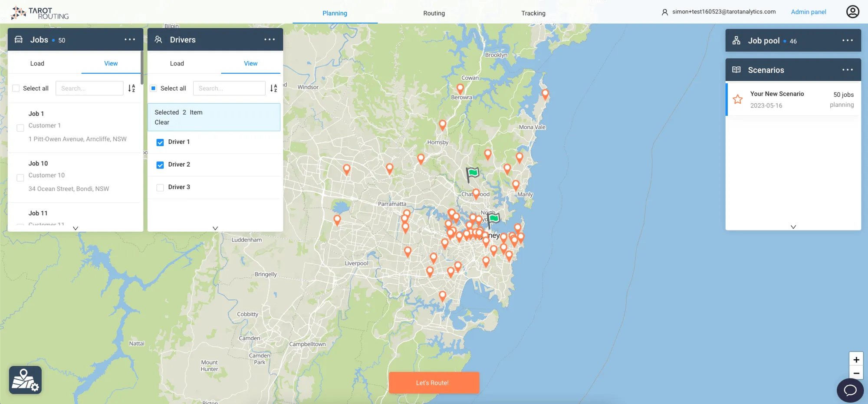Open the Jobs panel three-dot menu
The height and width of the screenshot is (404, 868).
point(130,39)
